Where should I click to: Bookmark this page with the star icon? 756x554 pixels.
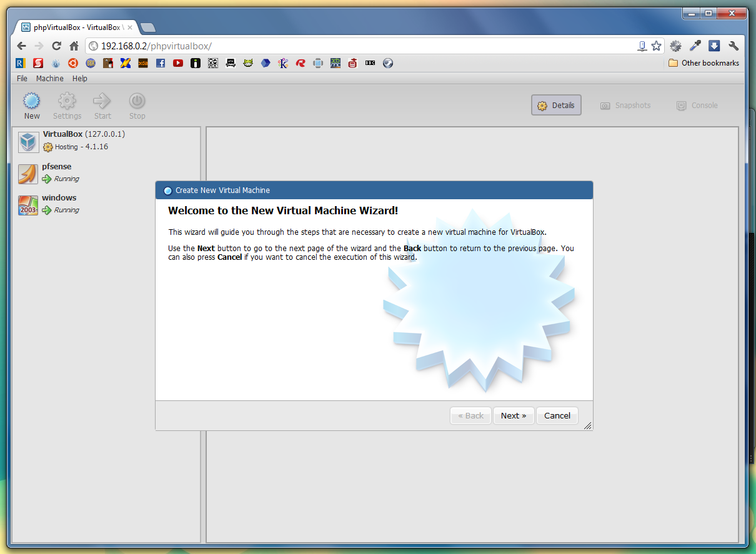(656, 46)
